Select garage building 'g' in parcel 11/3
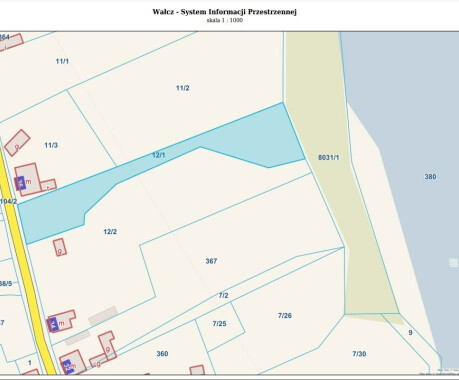The width and height of the screenshot is (459, 380). click(x=17, y=143)
